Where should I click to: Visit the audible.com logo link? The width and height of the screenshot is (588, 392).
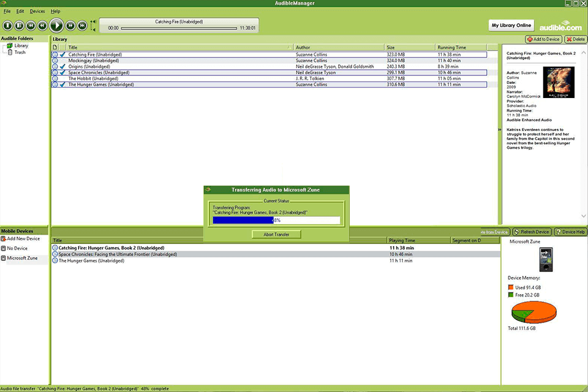coord(560,26)
